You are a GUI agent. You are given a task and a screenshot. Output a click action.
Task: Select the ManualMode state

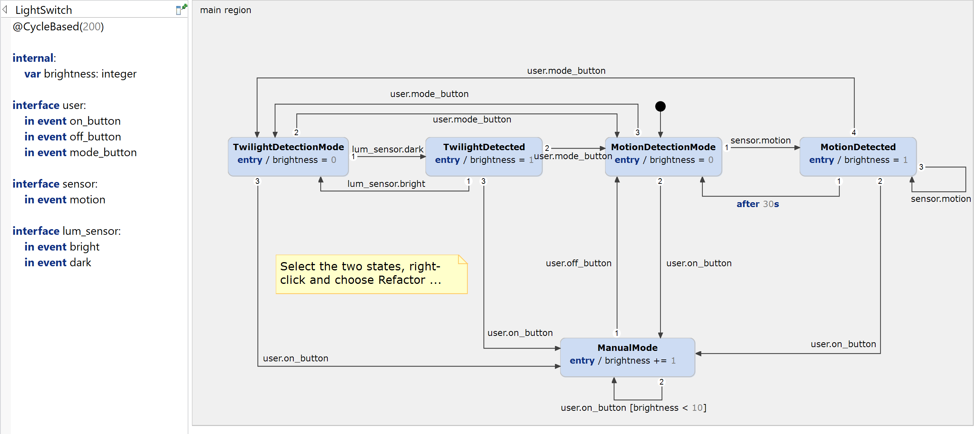coord(627,357)
